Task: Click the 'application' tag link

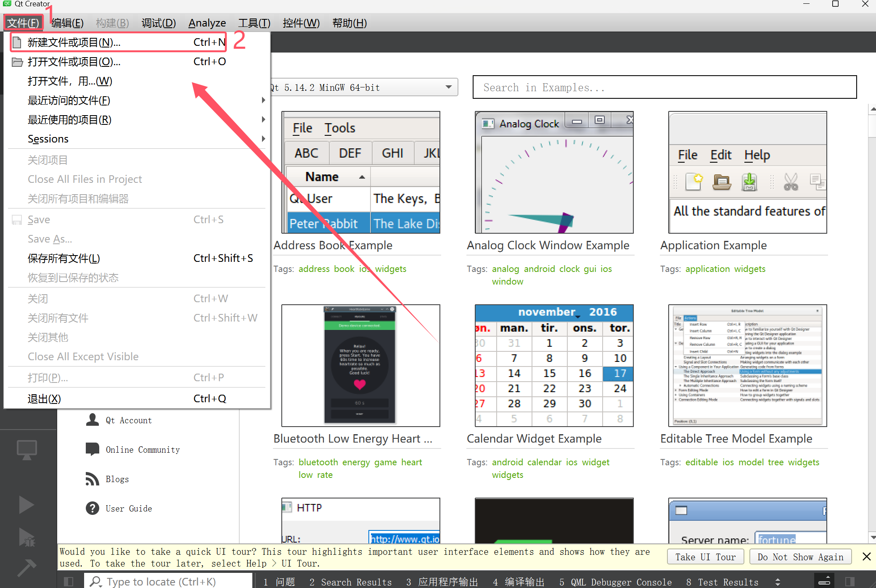Action: [x=707, y=269]
